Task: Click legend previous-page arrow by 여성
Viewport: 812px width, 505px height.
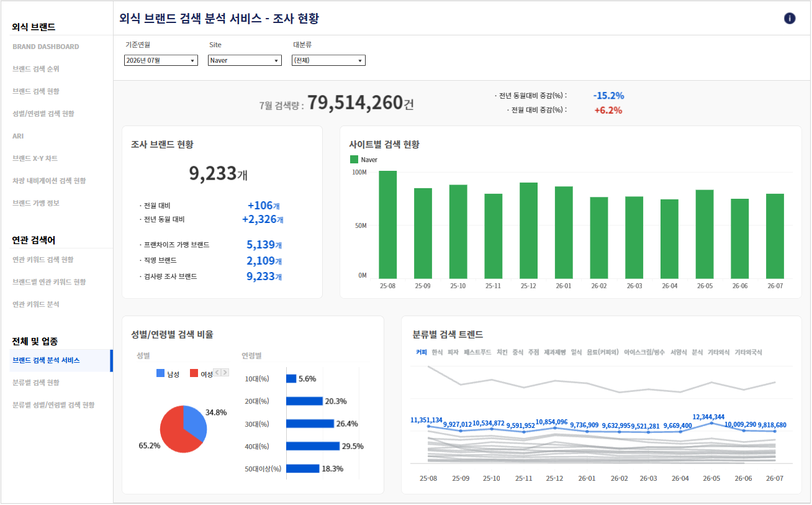Action: (217, 373)
